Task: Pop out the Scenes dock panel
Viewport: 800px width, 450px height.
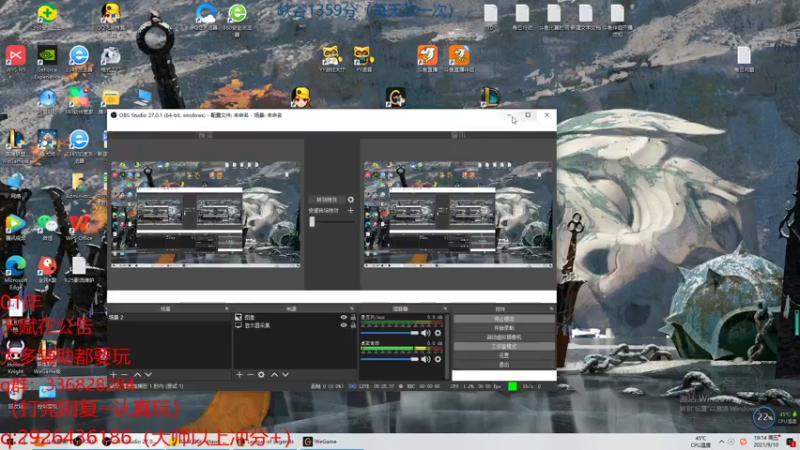Action: click(227, 309)
